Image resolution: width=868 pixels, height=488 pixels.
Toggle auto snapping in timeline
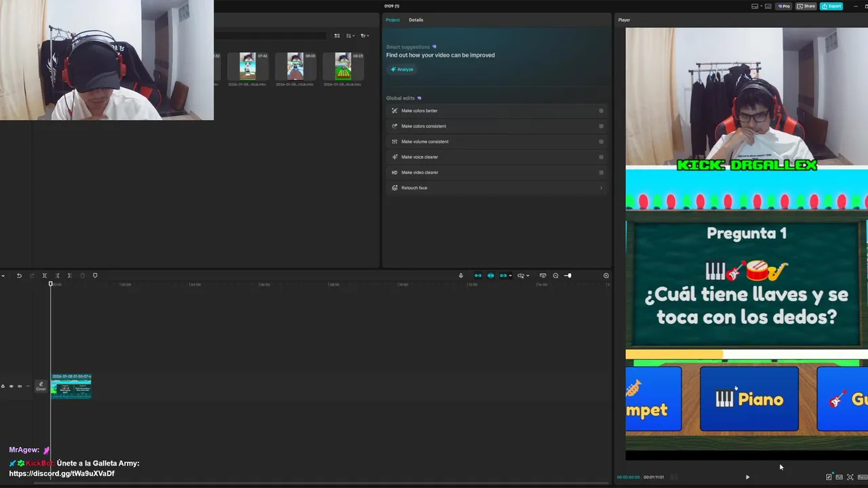tap(491, 275)
